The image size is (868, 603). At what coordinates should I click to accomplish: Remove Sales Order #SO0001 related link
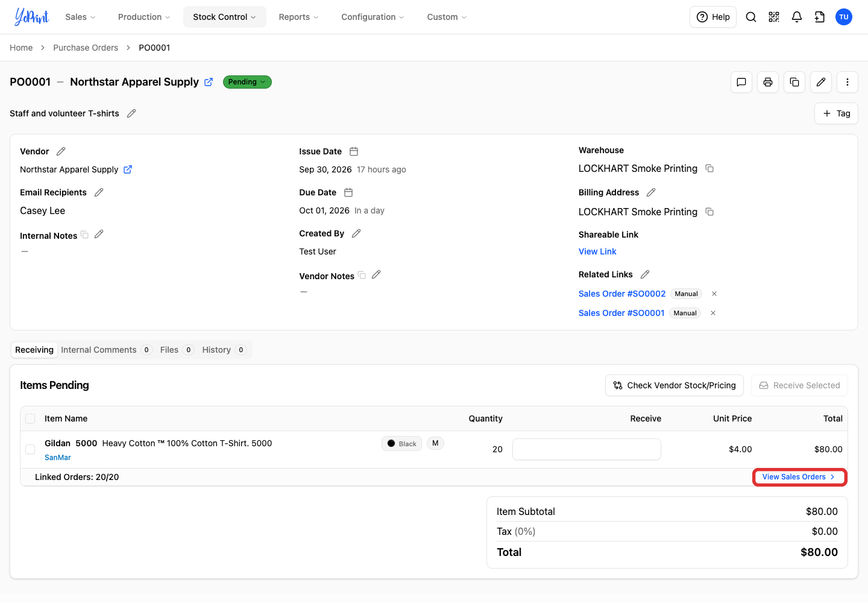[713, 313]
